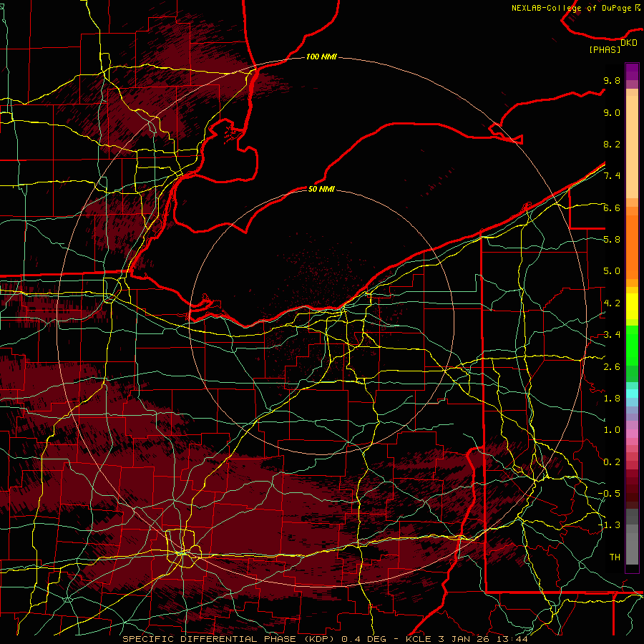Screen dimensions: 644x644
Task: Click the 13:44 timestamp in caption
Action: pos(514,639)
